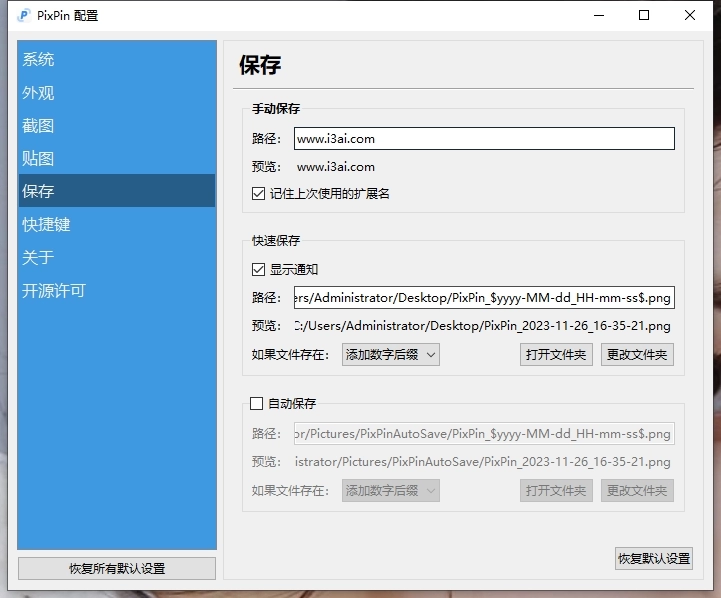Click 恢复默认设置 button

click(653, 558)
